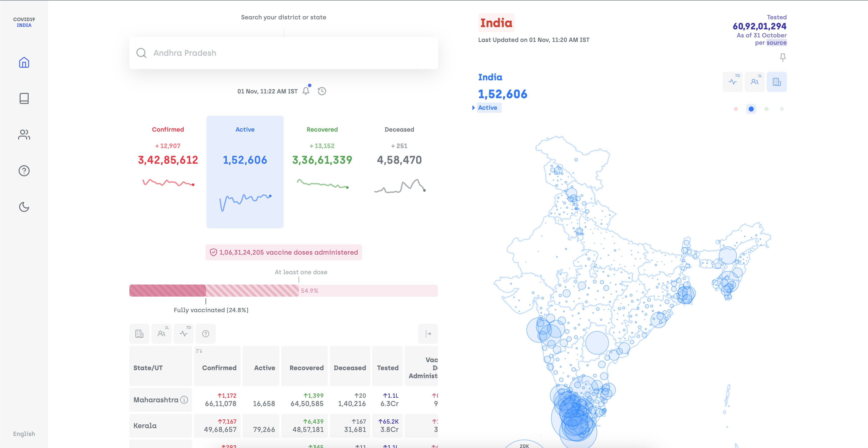Select the green recovered map dot
Image resolution: width=868 pixels, height=448 pixels.
click(767, 109)
